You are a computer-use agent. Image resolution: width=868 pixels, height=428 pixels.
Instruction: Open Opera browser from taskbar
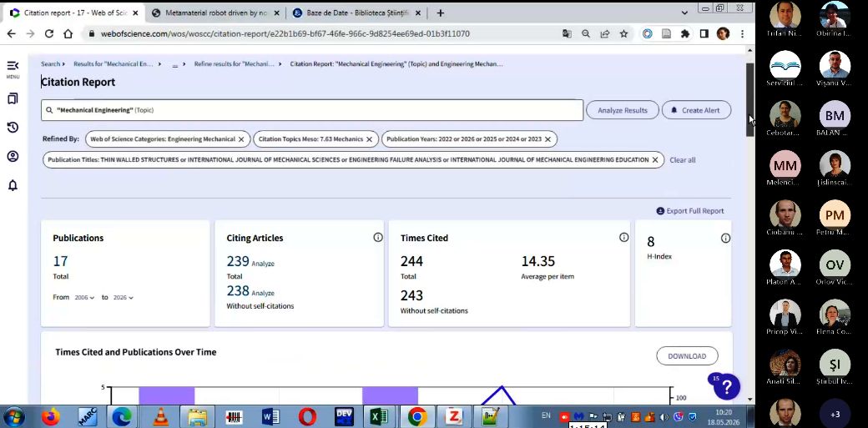tap(307, 416)
